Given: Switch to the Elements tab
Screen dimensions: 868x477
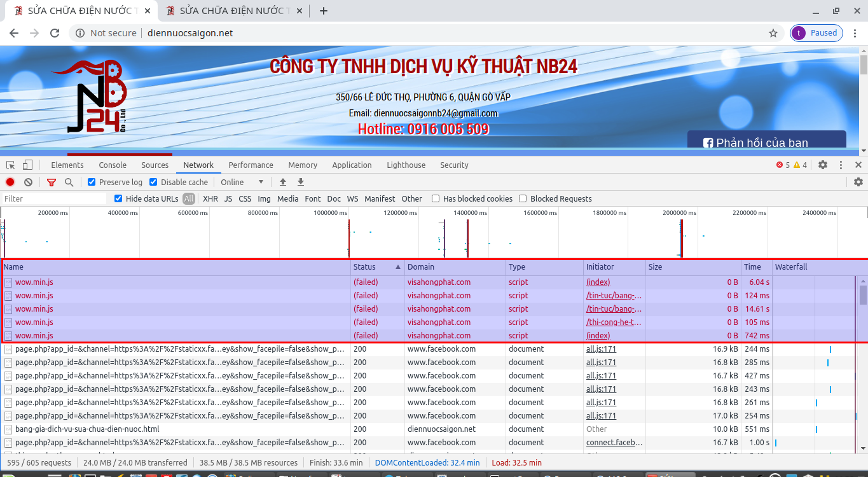Looking at the screenshot, I should pos(67,165).
